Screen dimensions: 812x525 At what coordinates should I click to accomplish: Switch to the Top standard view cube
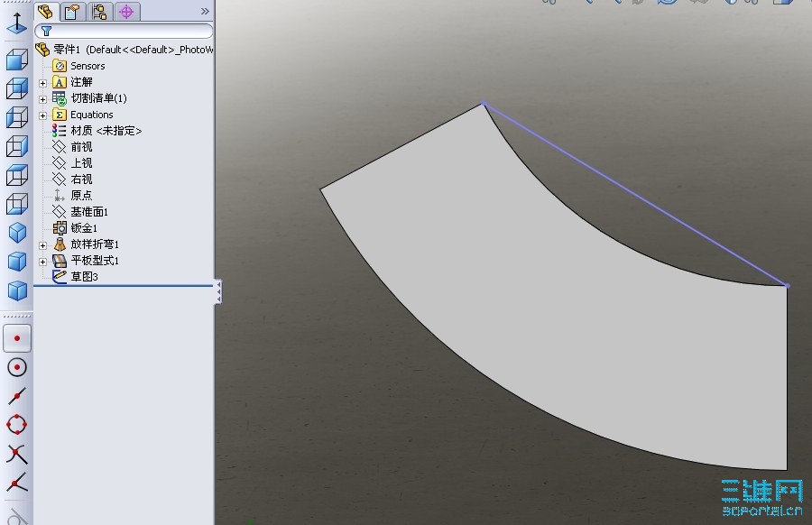click(16, 175)
